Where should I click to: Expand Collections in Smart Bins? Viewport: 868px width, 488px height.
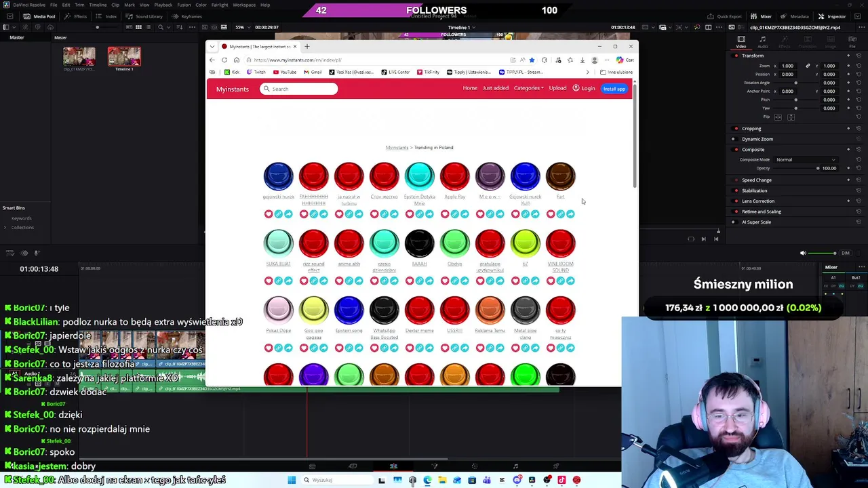(x=5, y=227)
